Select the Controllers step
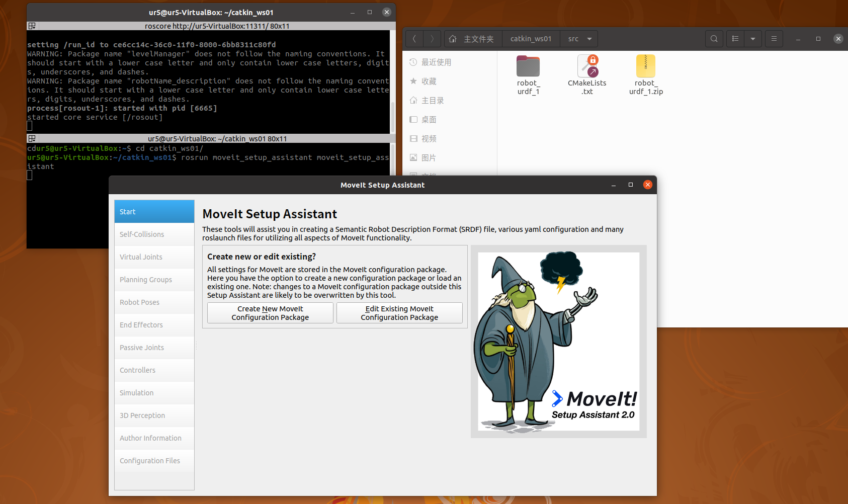The height and width of the screenshot is (504, 848). click(154, 370)
